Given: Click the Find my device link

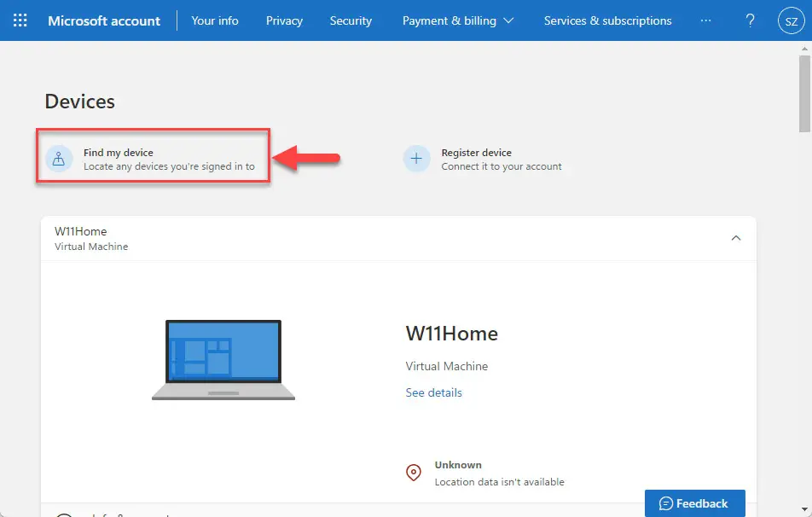Looking at the screenshot, I should 118,153.
